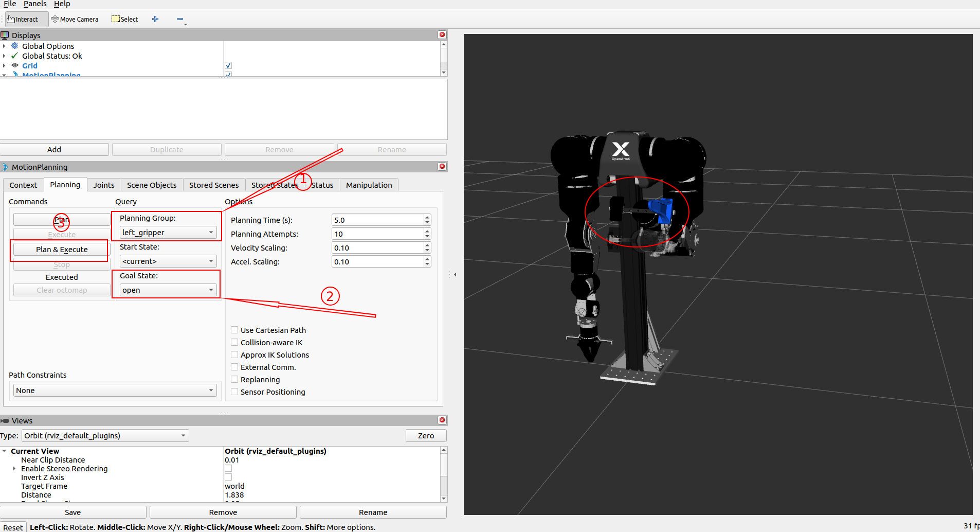The height and width of the screenshot is (532, 980).
Task: Open the Planning Group dropdown
Action: coord(168,233)
